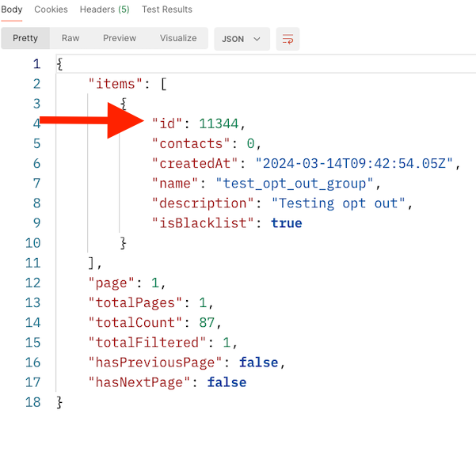
Task: Click the createdAt timestamp value
Action: [356, 164]
